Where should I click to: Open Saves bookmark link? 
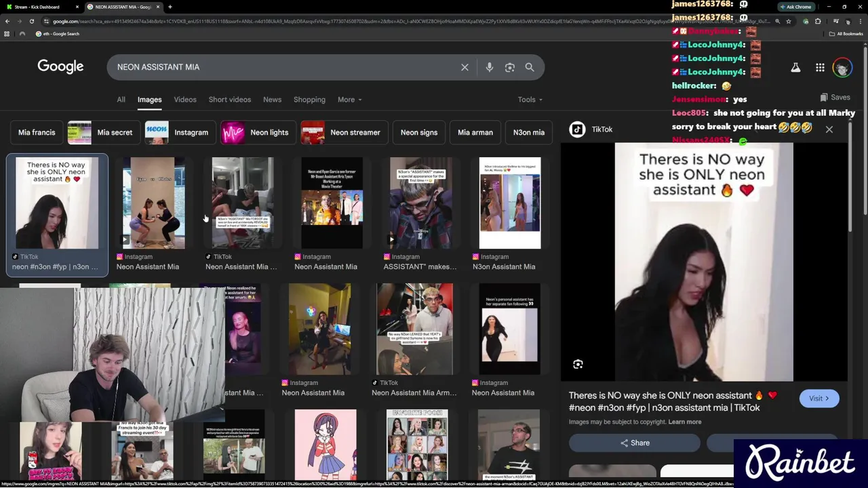(835, 98)
